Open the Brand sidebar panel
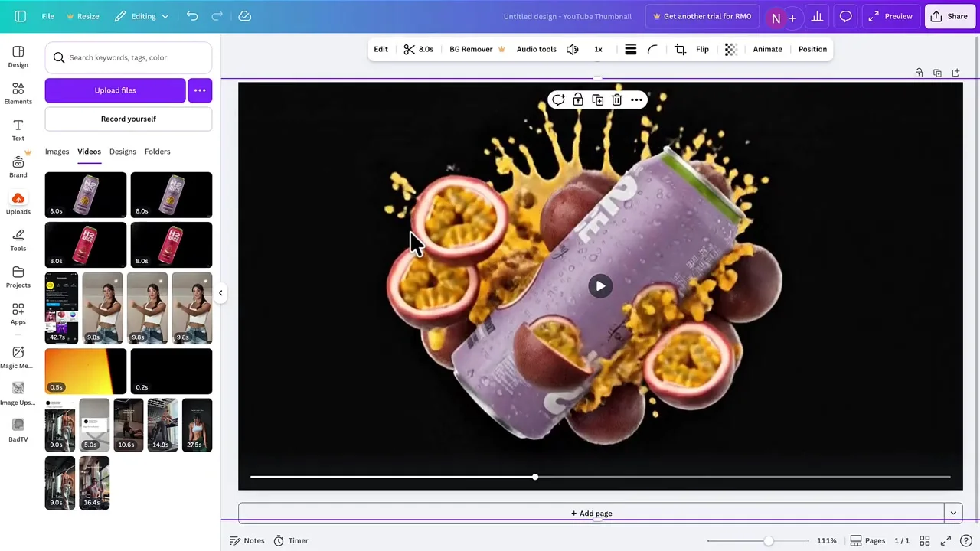The height and width of the screenshot is (551, 980). 18,166
